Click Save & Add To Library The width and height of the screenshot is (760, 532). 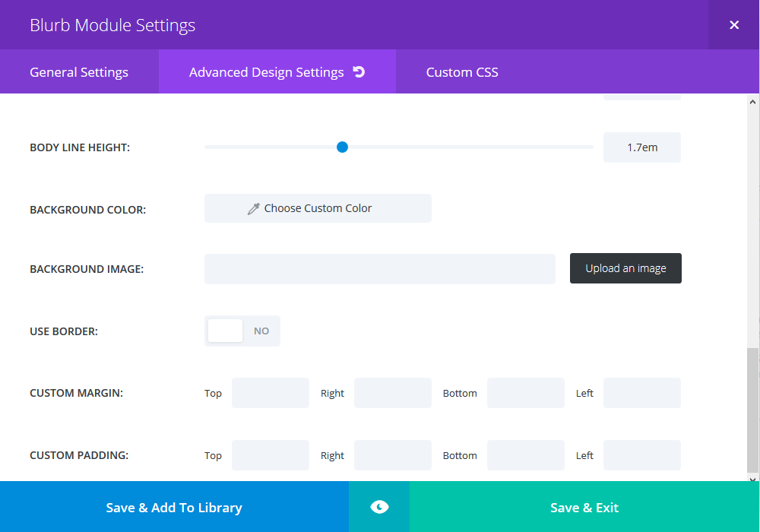tap(174, 507)
